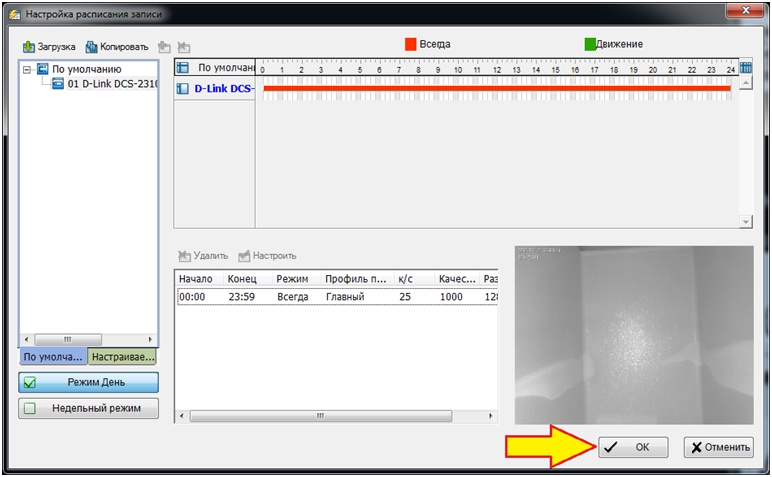
Task: Enable Недельный режим weekly mode
Action: coord(88,408)
